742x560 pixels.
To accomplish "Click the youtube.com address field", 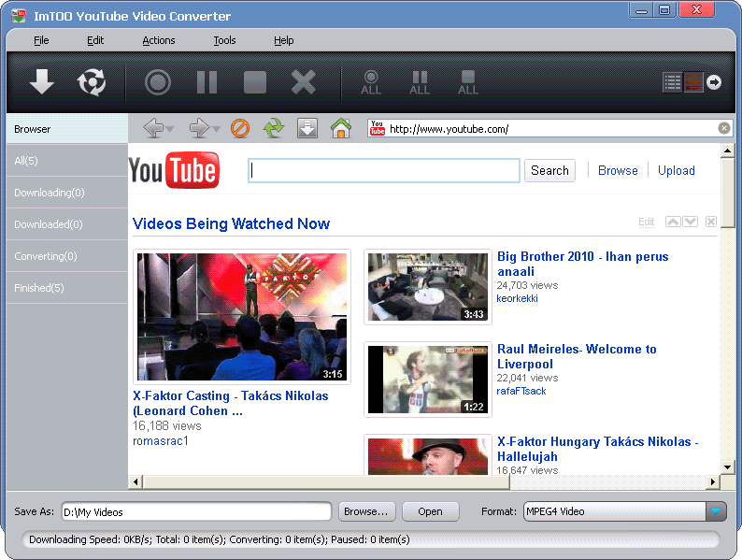I will pos(551,129).
